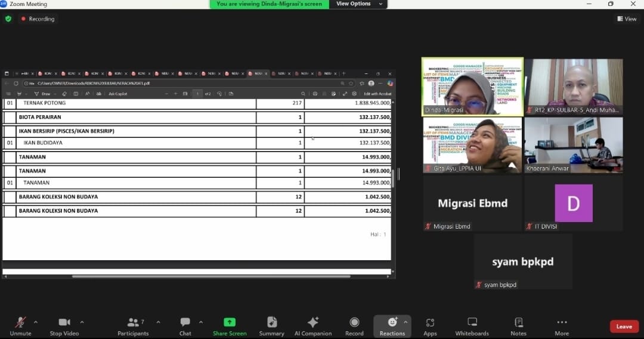Launch the AI Companion
The image size is (644, 339).
coord(312,326)
